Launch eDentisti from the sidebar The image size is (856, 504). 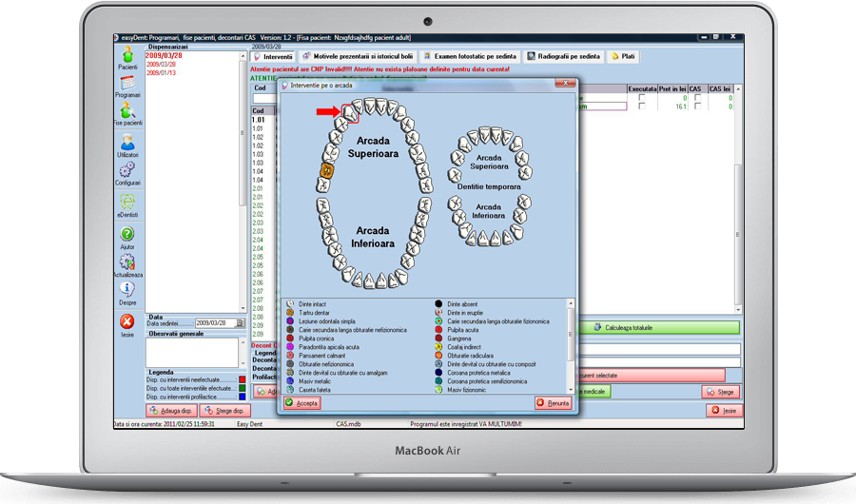coord(126,203)
